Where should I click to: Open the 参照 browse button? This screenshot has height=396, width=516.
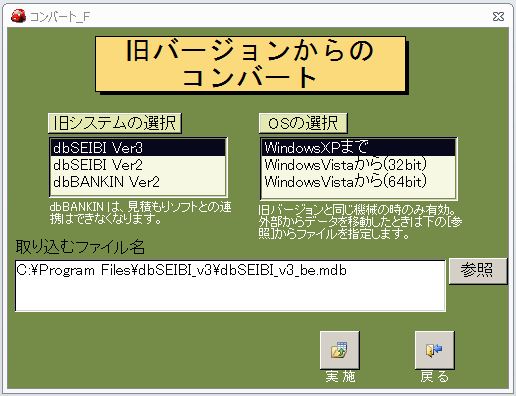(477, 271)
